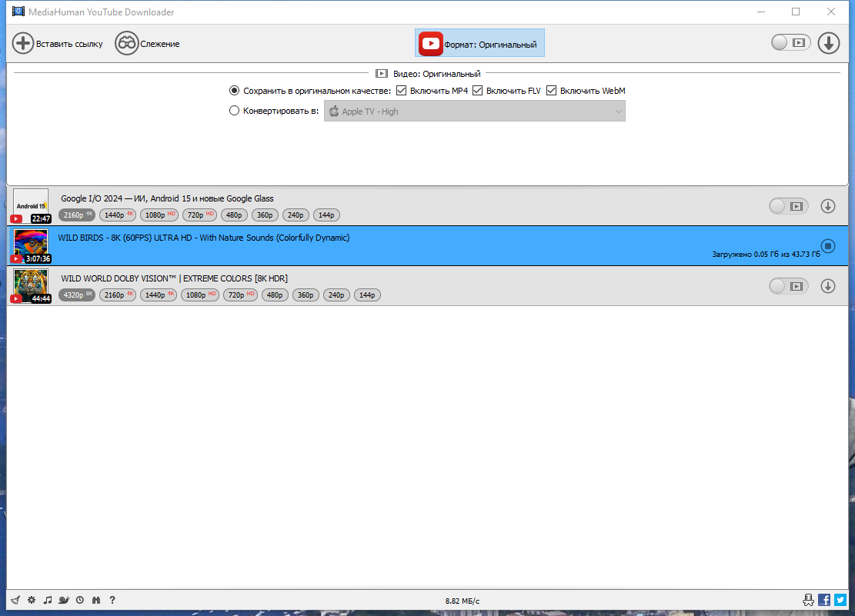Toggle video switch for Google I/O 2024 row
The width and height of the screenshot is (855, 616).
(x=789, y=206)
